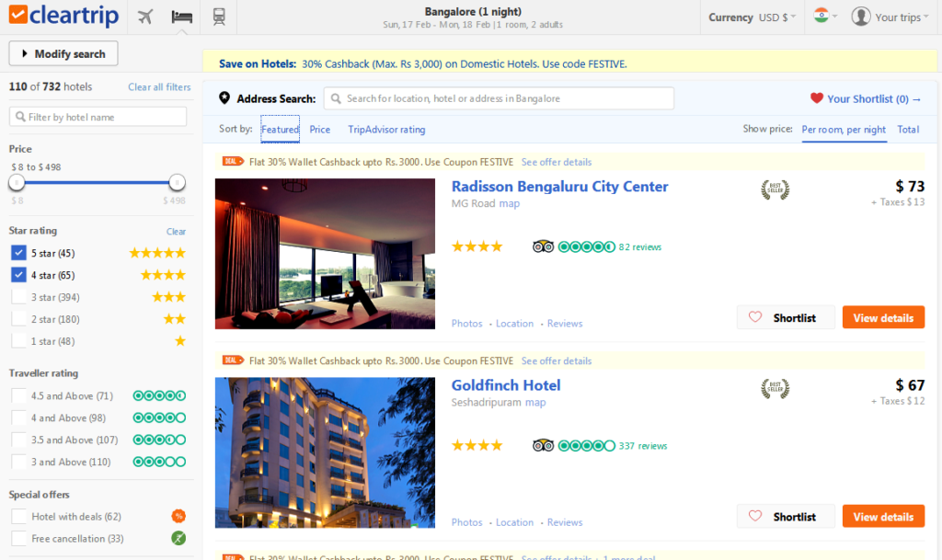
Task: Sort results by Price
Action: (x=319, y=129)
